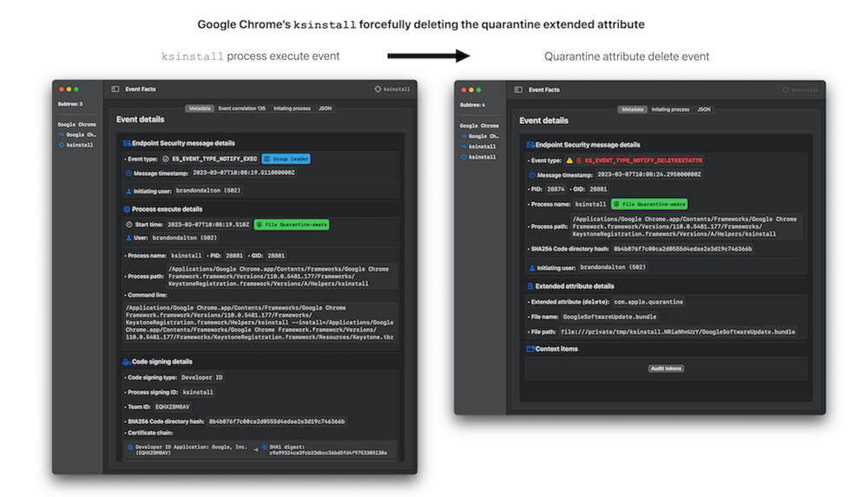Select Google Ch.. tree row in the Subtree: 3 sidebar

77,134
